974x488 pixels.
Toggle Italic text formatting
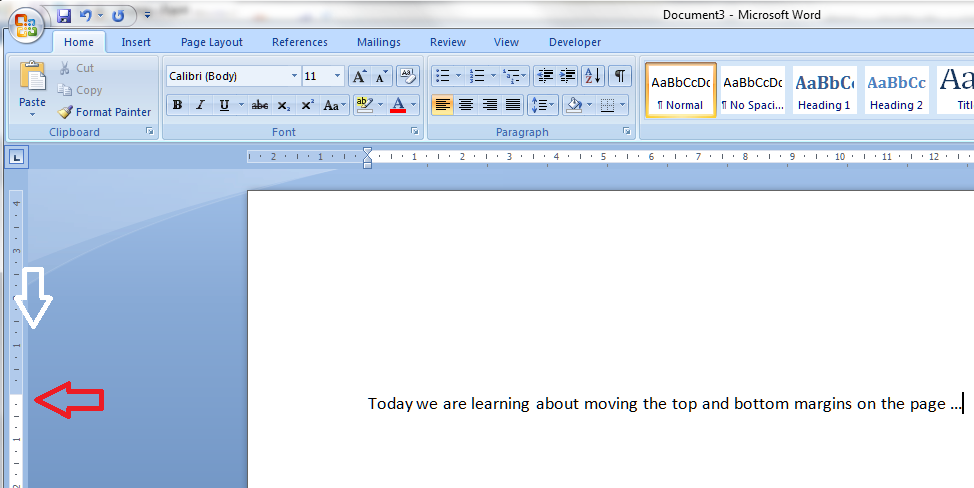pyautogui.click(x=200, y=105)
